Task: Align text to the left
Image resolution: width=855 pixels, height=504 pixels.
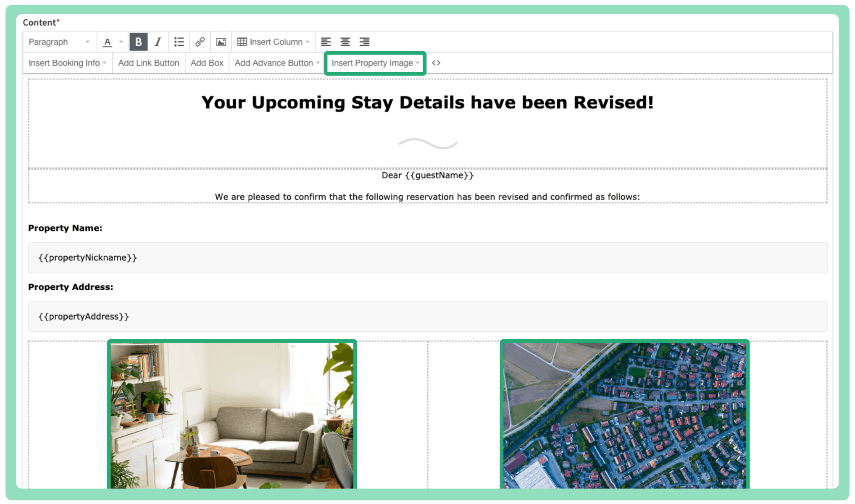Action: pos(326,42)
